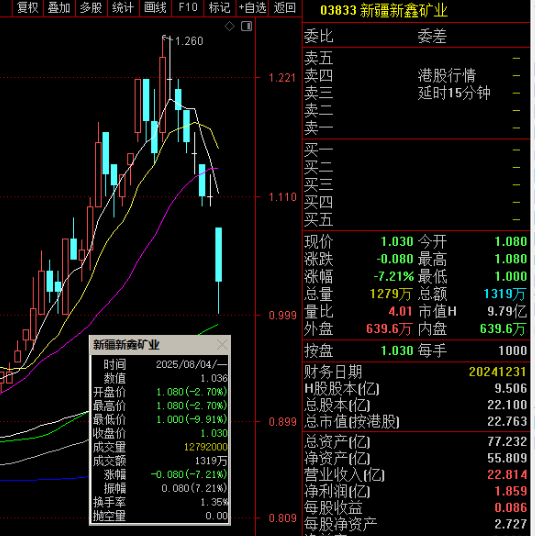Open F10 company information
535x536 pixels.
[x=188, y=8]
